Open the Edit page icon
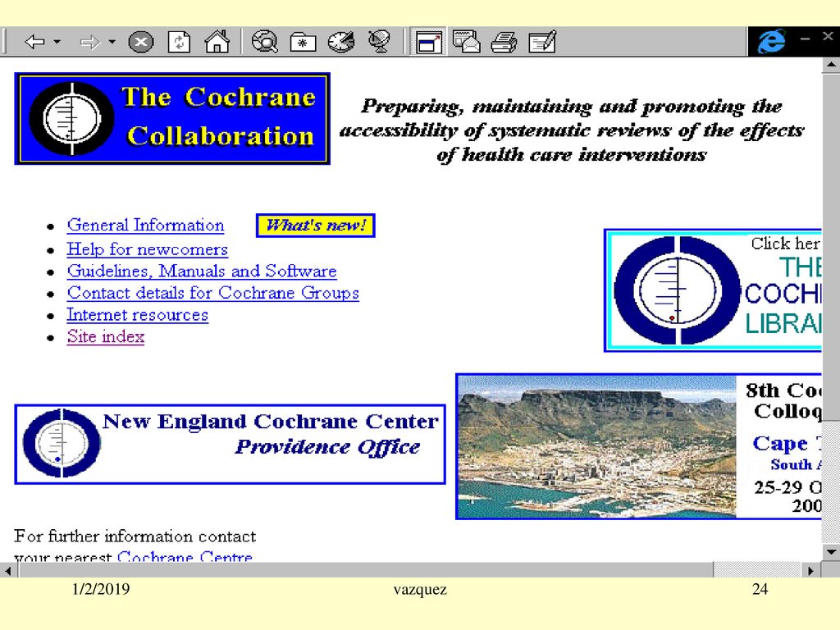Image resolution: width=840 pixels, height=630 pixels. [x=542, y=42]
